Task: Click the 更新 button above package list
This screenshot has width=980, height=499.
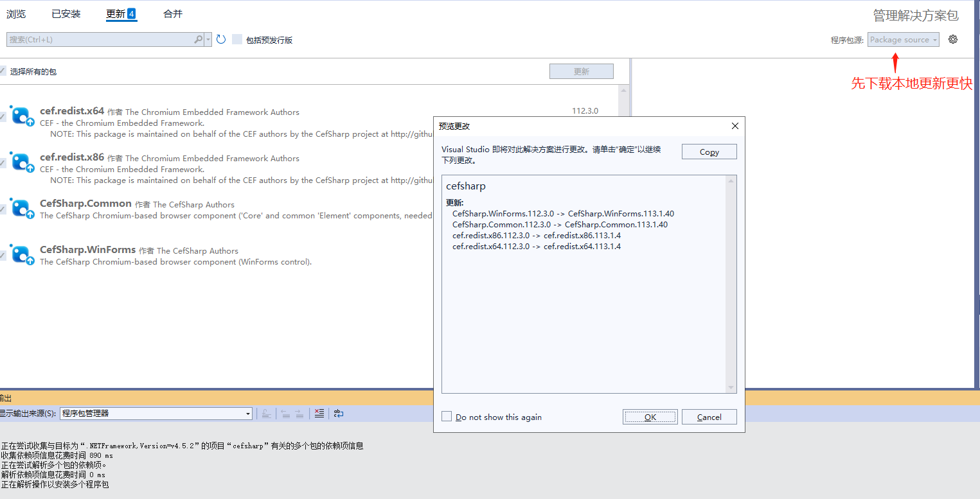Action: point(582,71)
